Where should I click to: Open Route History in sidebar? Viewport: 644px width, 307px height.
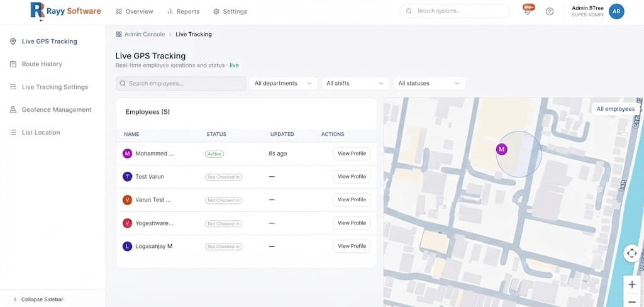[x=42, y=64]
